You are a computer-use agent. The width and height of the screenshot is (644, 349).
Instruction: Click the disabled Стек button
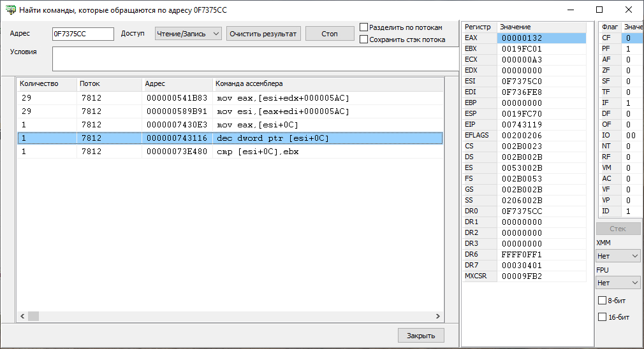[x=618, y=229]
